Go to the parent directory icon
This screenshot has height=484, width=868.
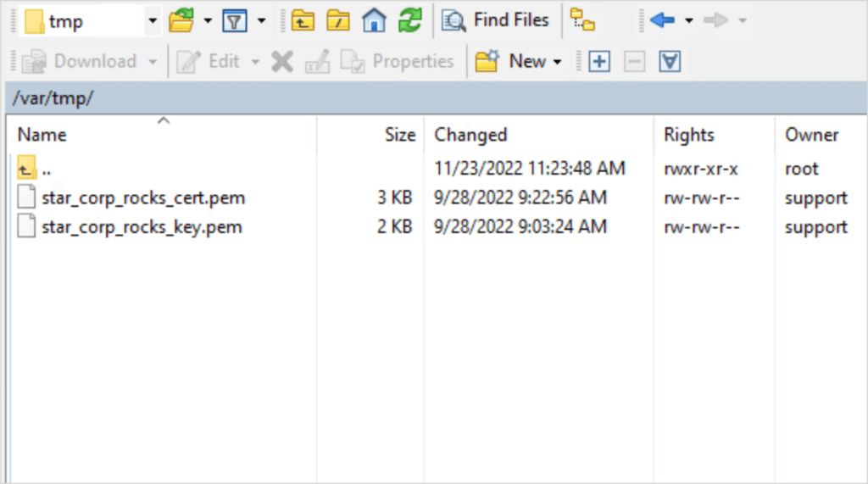pyautogui.click(x=303, y=20)
